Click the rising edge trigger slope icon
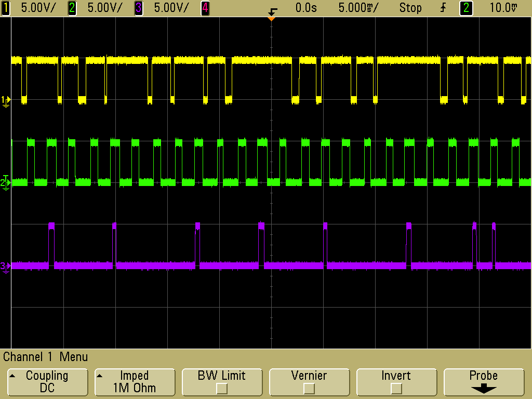Viewport: 532px width, 399px height. click(x=443, y=8)
